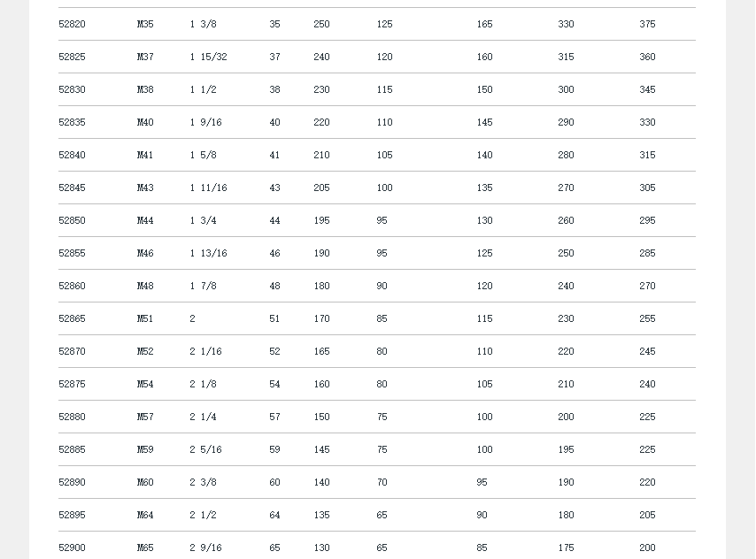Click part number 52845
The height and width of the screenshot is (559, 756).
[x=72, y=188]
